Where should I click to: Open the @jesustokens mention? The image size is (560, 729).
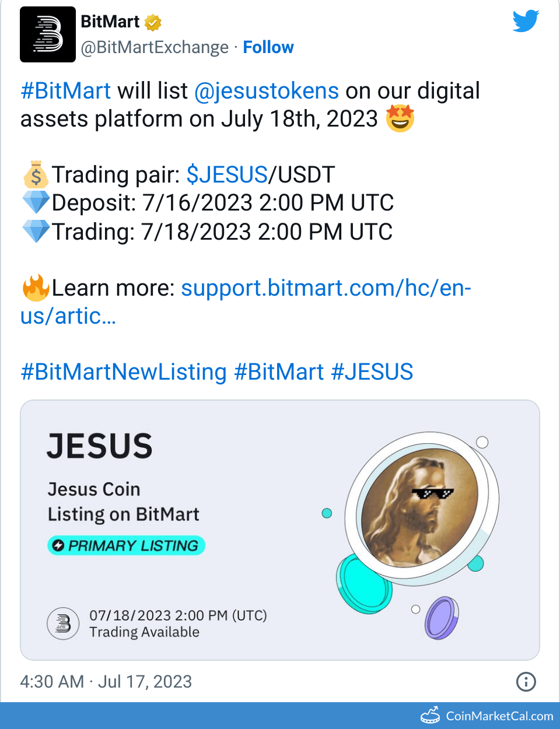(x=267, y=91)
